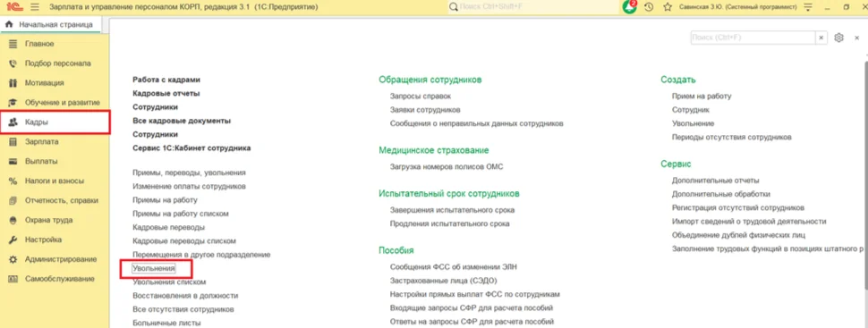Image resolution: width=868 pixels, height=328 pixels.
Task: Open Охрана труда helmet icon
Action: 13,220
